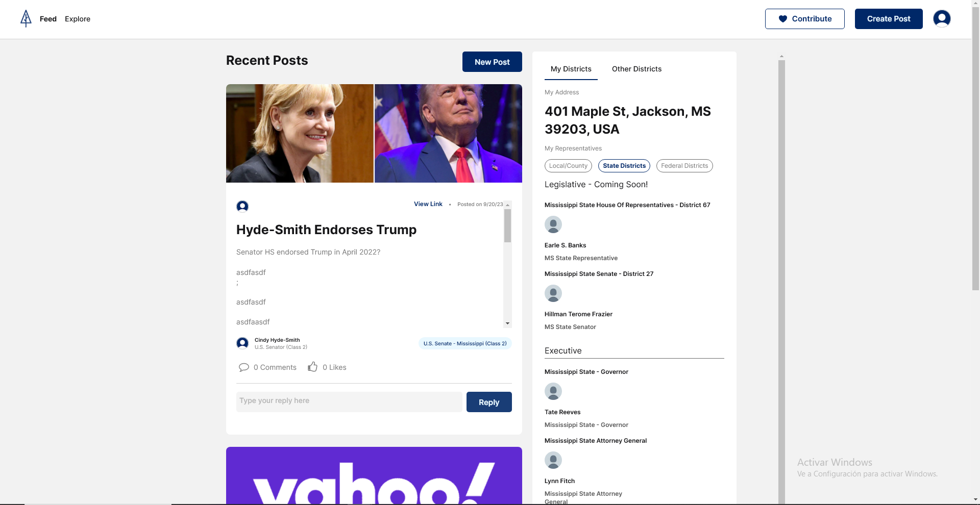Click Cindy Hyde-Smith's avatar icon

point(242,343)
